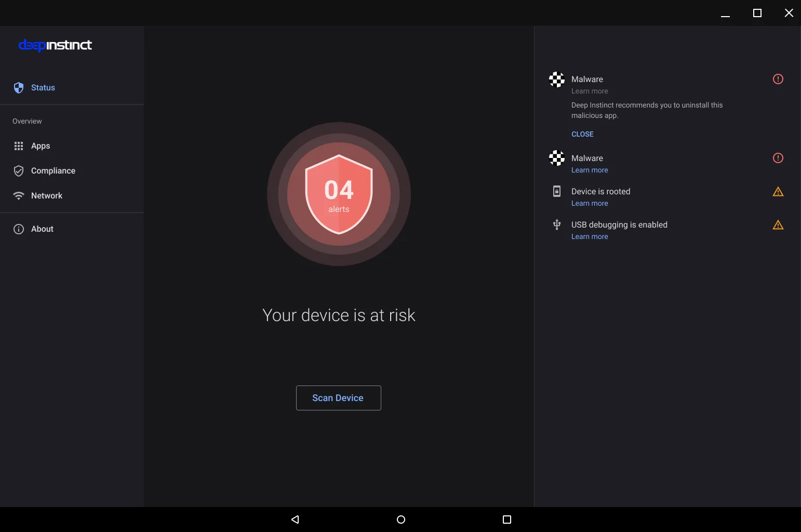Click the red 04 alerts shield
The image size is (801, 532).
tap(339, 194)
